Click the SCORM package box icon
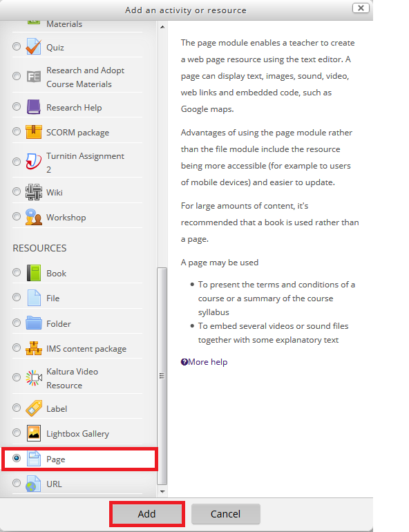Screen dimensions: 409x532 tap(34, 132)
